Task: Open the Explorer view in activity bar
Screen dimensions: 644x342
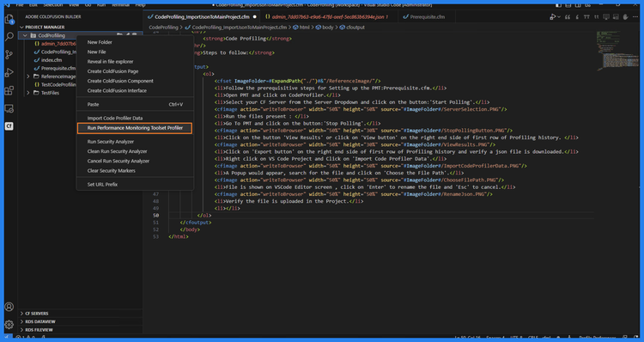Action: [9, 19]
